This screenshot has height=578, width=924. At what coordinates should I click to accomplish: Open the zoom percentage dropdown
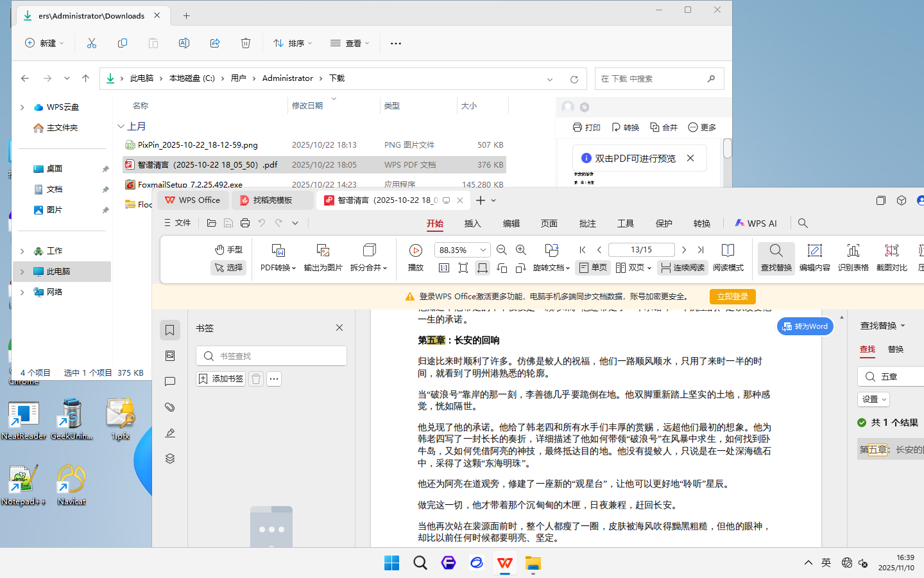(x=483, y=250)
